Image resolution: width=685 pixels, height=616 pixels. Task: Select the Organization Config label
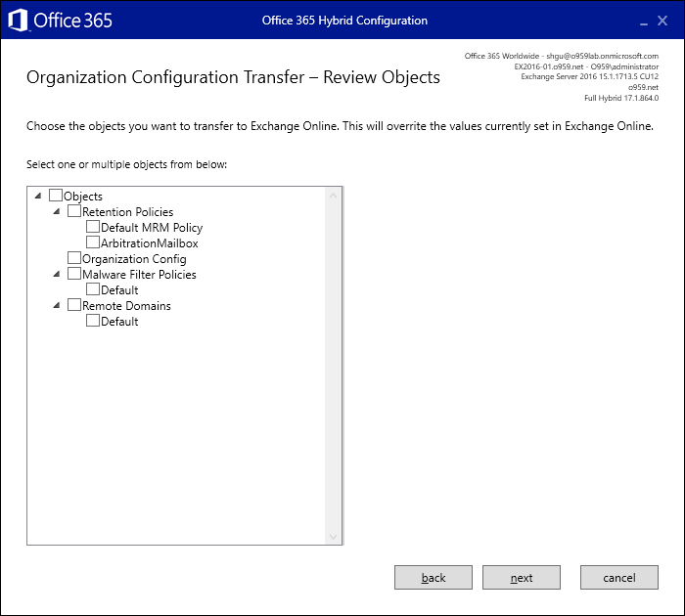135,259
